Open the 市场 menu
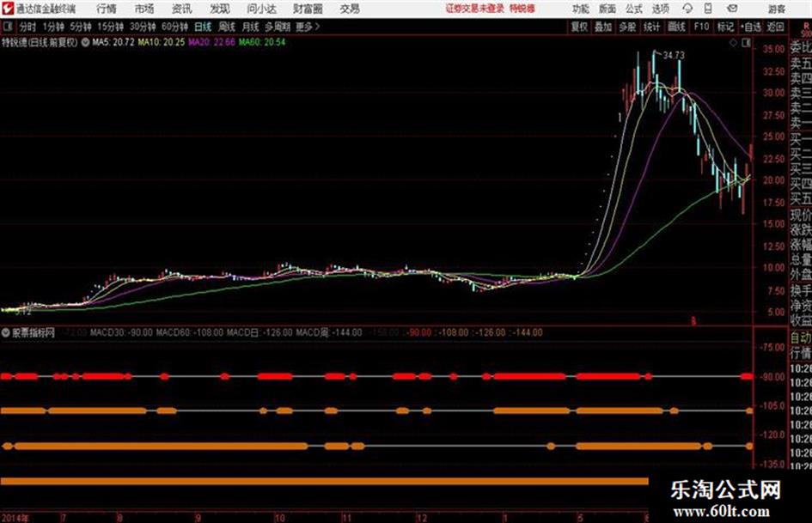 (144, 9)
